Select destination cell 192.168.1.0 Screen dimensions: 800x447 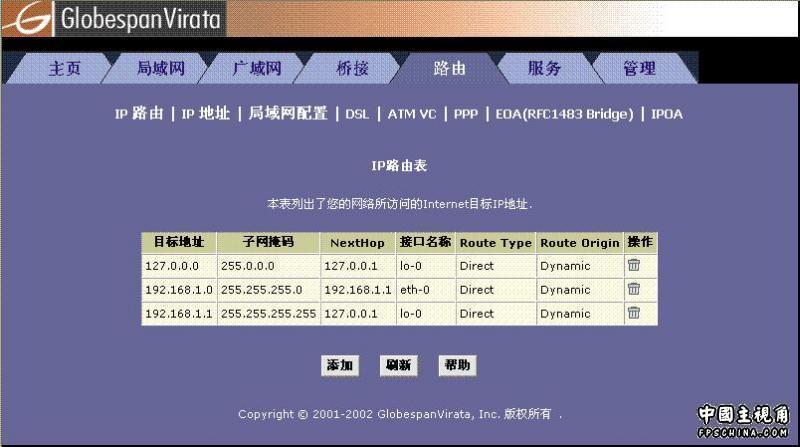(179, 290)
